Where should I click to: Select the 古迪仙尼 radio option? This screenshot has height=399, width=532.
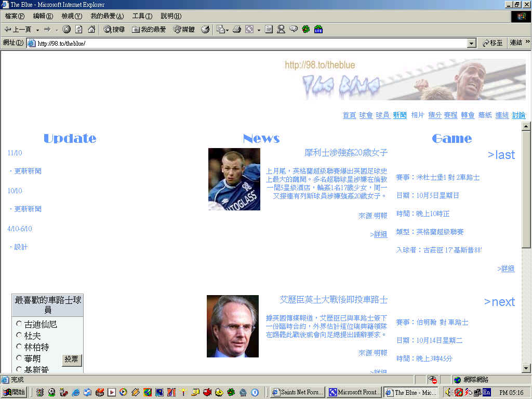click(x=19, y=324)
